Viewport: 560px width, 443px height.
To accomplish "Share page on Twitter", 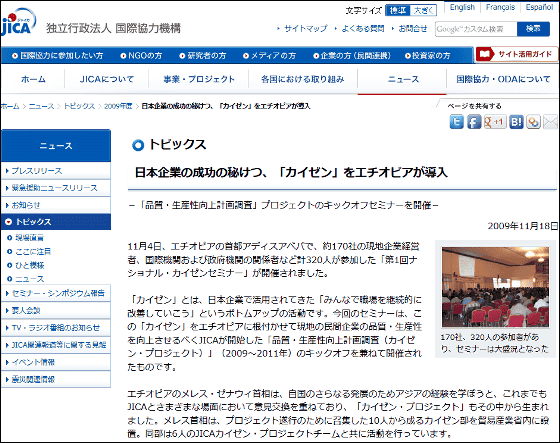I will (456, 122).
